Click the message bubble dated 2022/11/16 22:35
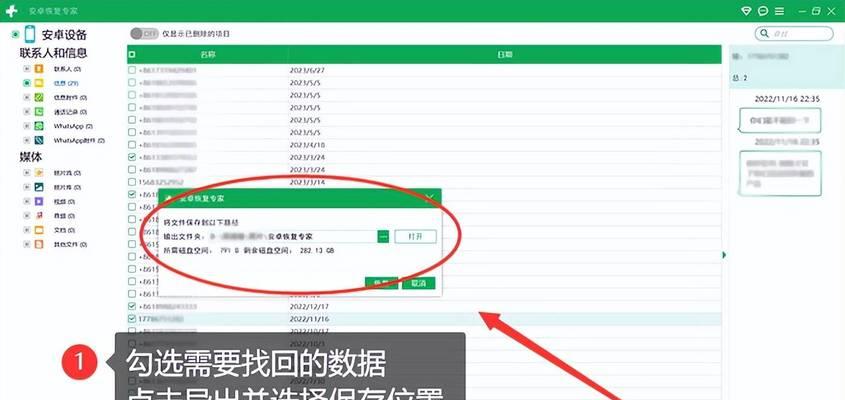The image size is (845, 400). pos(780,120)
